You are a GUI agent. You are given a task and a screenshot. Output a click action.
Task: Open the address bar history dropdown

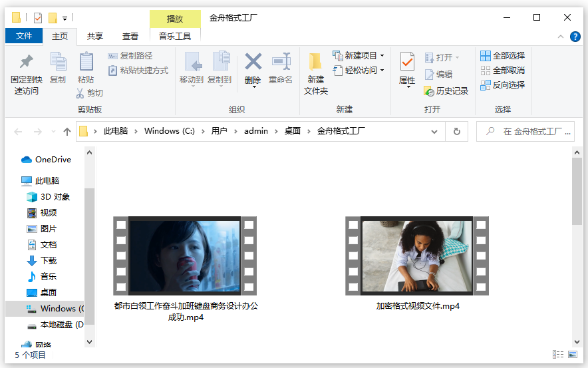pos(434,132)
